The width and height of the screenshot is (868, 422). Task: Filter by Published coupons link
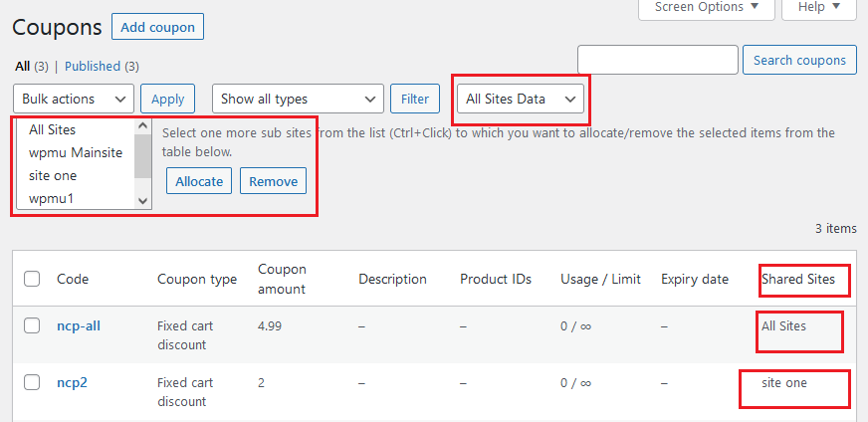(x=93, y=67)
